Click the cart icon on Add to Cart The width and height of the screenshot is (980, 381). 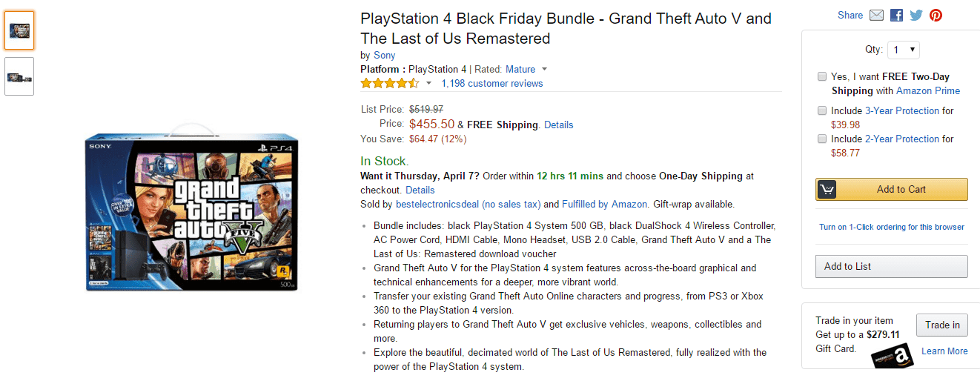pyautogui.click(x=827, y=190)
